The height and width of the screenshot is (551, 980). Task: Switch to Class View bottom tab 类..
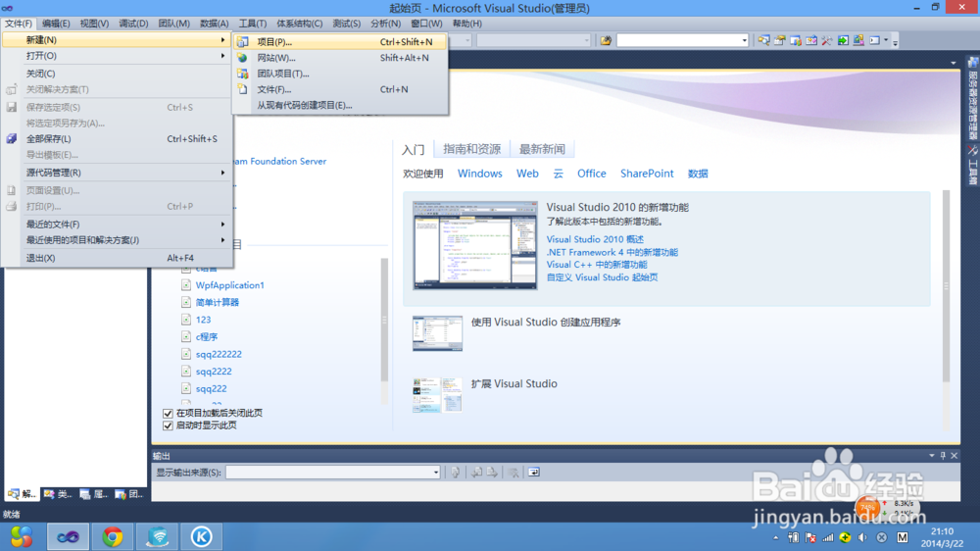pos(58,494)
